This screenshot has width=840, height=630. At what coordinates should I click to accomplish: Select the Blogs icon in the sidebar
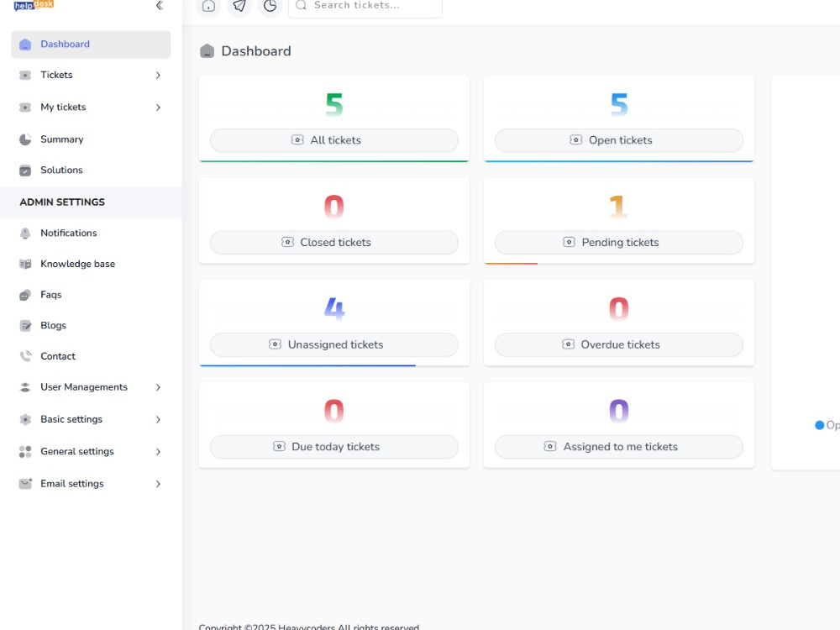pos(24,325)
